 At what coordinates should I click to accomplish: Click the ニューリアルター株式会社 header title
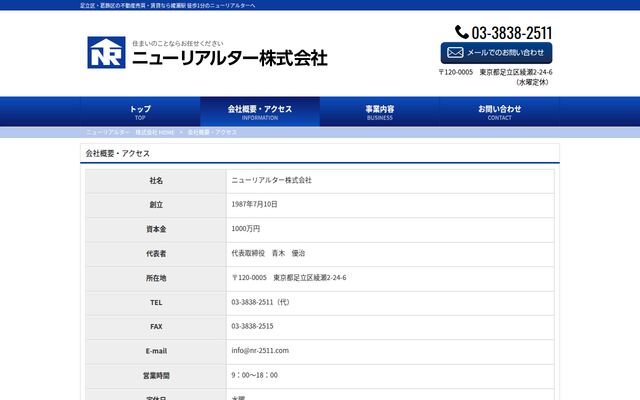[230, 58]
